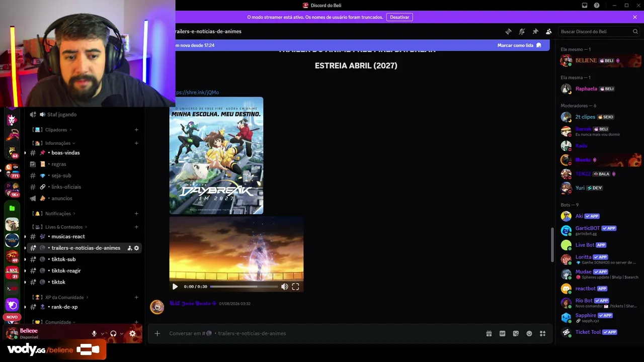644x362 pixels.
Task: Focus the Buscar Discord do Beli field
Action: pos(599,32)
